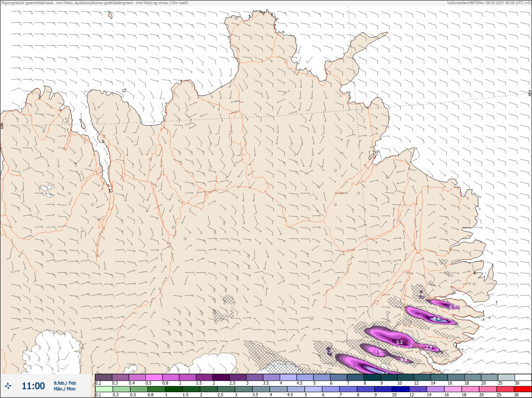Image resolution: width=532 pixels, height=398 pixels.
Task: Click the 'Mán./ Mon' weekday label
Action: click(65, 389)
